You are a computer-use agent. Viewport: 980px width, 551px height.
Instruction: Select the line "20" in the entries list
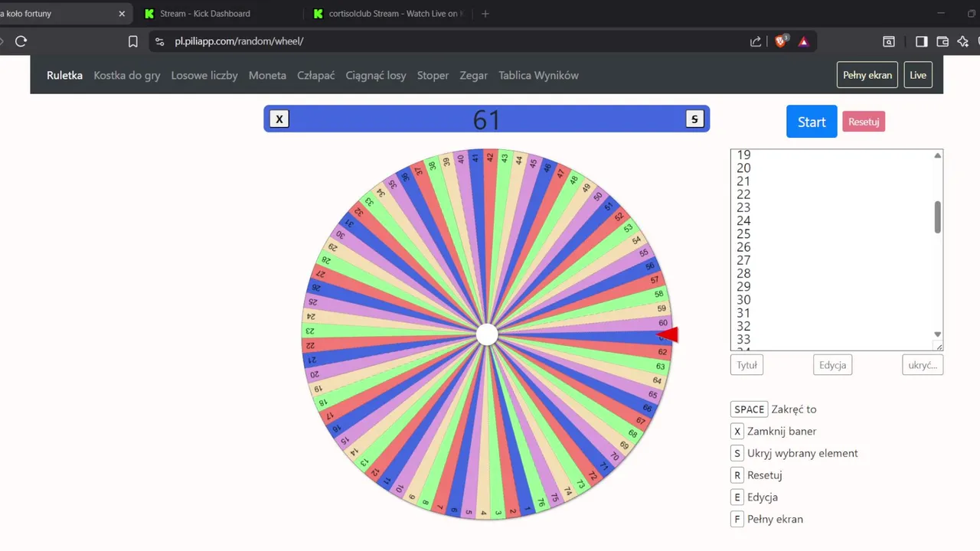click(743, 168)
